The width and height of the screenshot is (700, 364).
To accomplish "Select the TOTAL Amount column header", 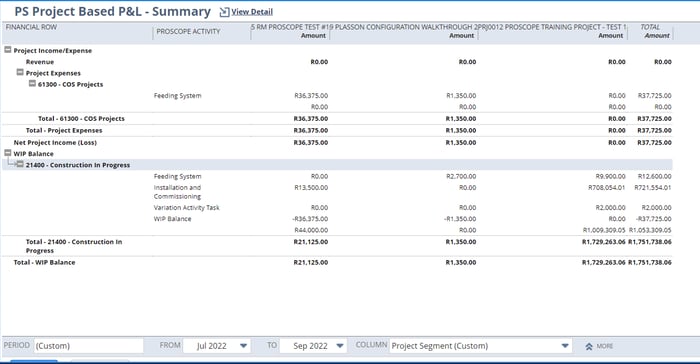I will coord(655,31).
